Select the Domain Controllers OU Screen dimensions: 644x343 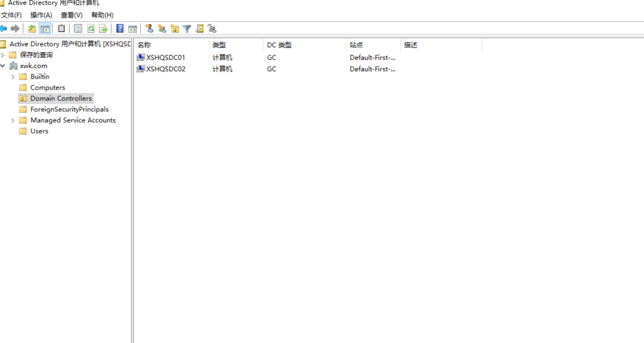61,99
